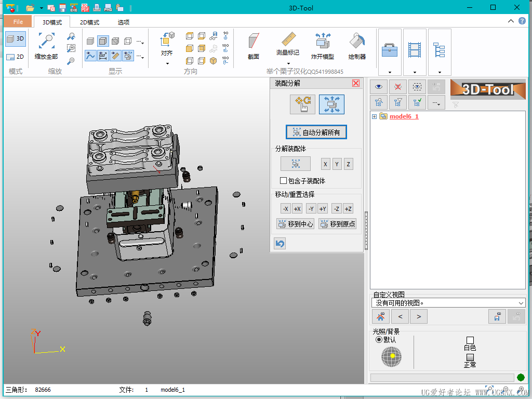Export as 3D PDF icon
This screenshot has height=399, width=532.
pos(85,8)
